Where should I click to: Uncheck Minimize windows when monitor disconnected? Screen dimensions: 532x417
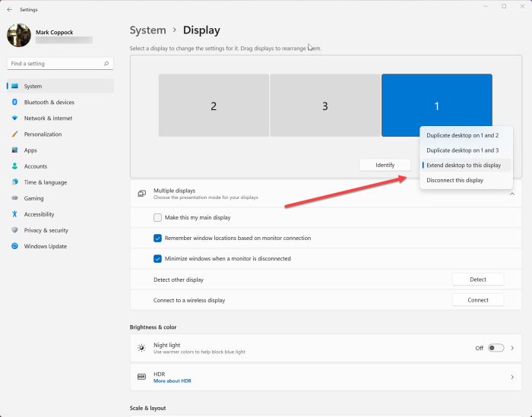coord(157,259)
